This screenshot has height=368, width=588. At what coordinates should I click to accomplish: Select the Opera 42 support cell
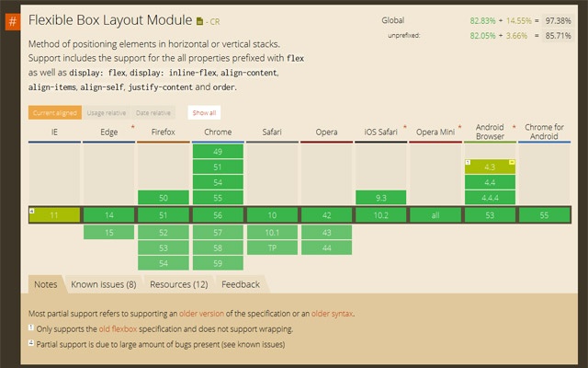(x=327, y=215)
